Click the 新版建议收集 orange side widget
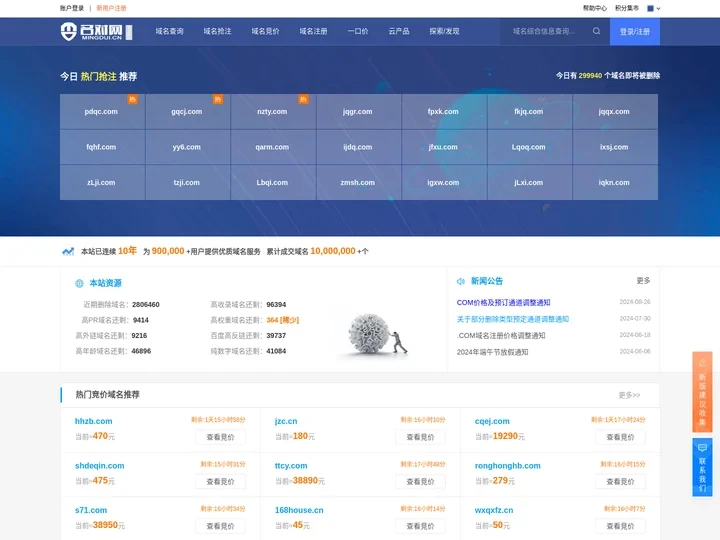The width and height of the screenshot is (720, 540). point(702,392)
